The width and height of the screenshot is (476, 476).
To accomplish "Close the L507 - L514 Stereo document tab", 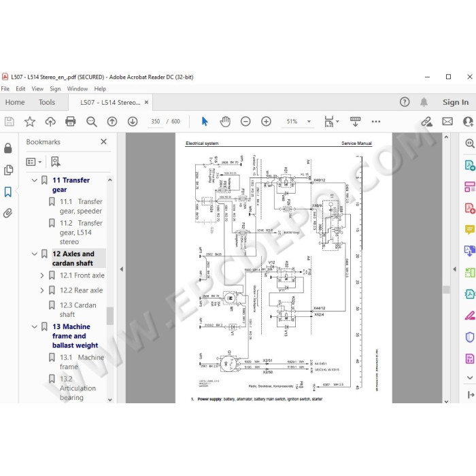I will pos(146,102).
